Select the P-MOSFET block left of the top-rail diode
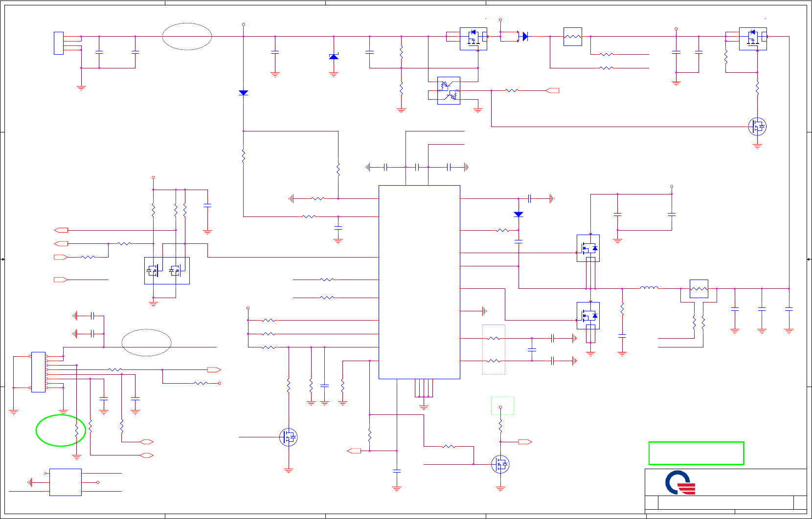 [474, 39]
